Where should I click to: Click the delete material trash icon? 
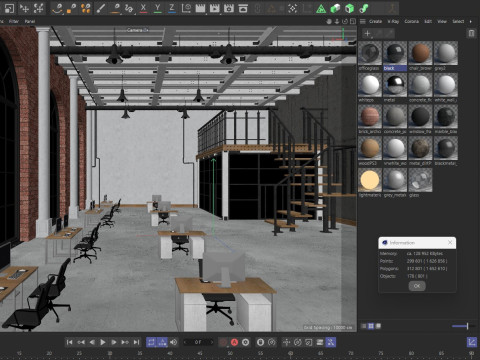coord(471,33)
